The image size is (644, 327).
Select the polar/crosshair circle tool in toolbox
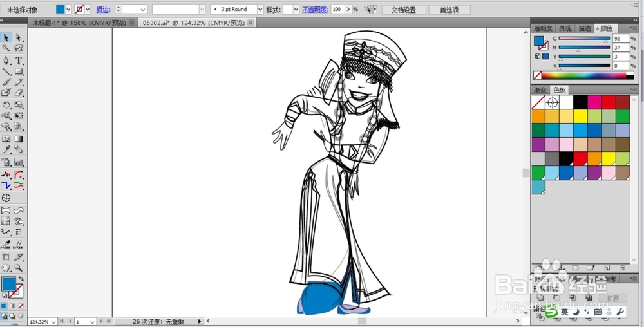(6, 198)
